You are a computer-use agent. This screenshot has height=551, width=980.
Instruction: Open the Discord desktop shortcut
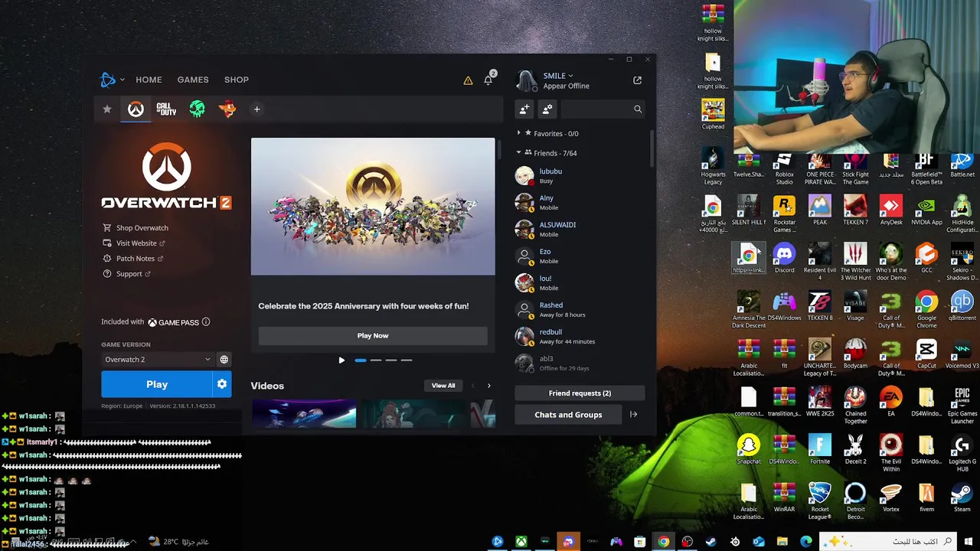(x=784, y=259)
